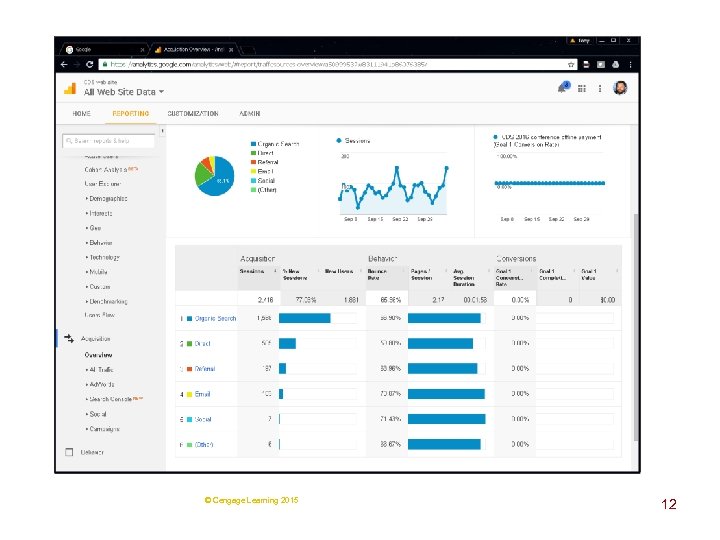Click the Google Analytics logo icon
This screenshot has height=540, width=720.
(70, 88)
